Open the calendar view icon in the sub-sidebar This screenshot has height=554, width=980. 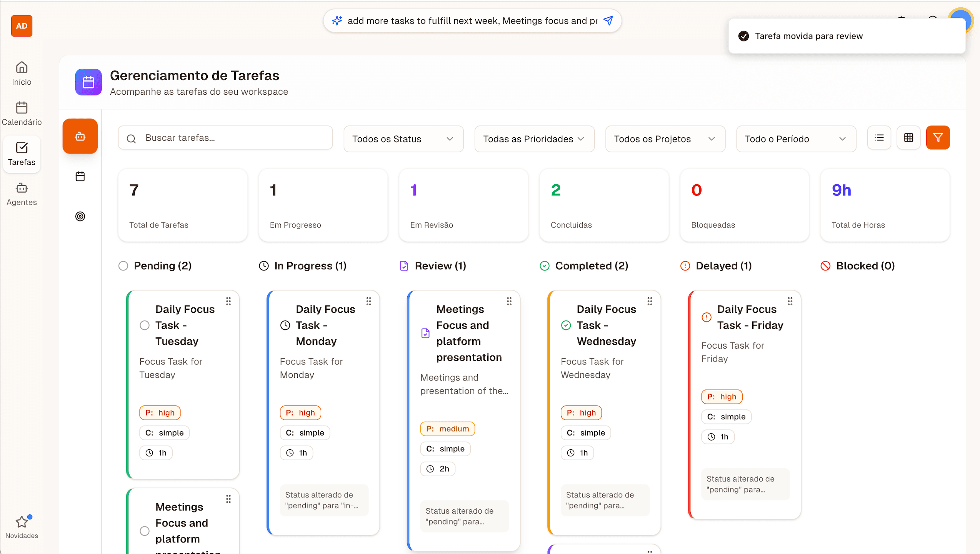[80, 177]
